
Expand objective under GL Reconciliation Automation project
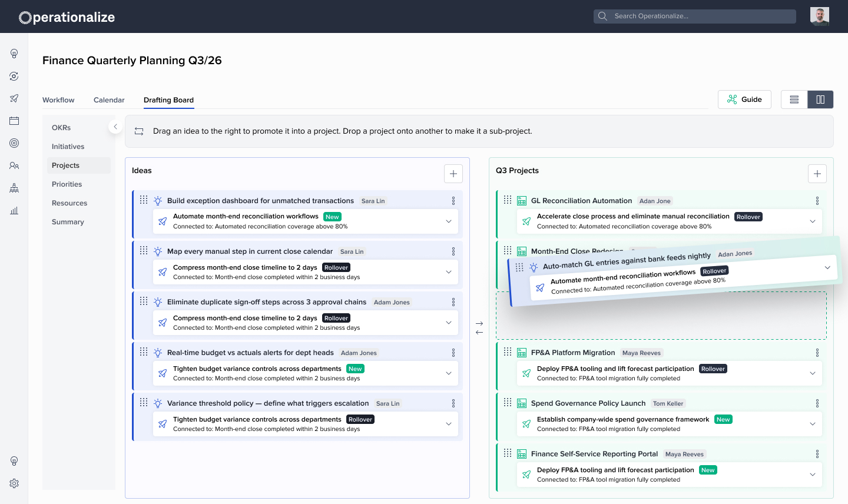point(813,221)
